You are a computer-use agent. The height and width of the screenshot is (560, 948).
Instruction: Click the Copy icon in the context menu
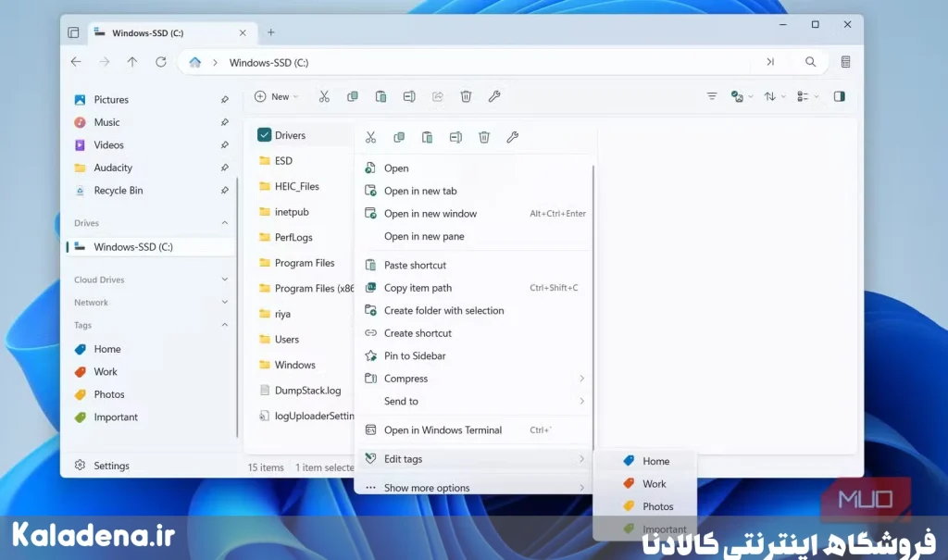coord(399,137)
